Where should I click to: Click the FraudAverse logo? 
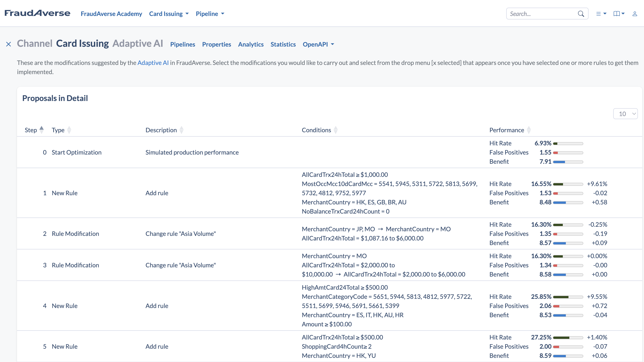click(38, 13)
